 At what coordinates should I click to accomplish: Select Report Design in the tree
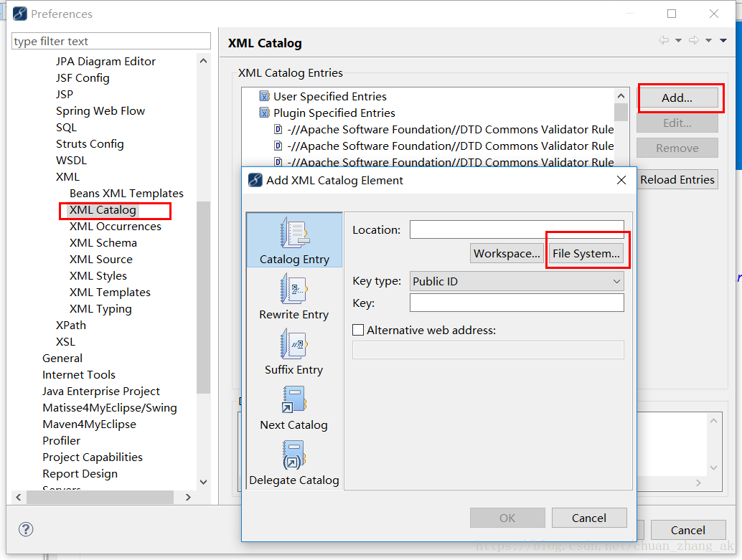(80, 474)
